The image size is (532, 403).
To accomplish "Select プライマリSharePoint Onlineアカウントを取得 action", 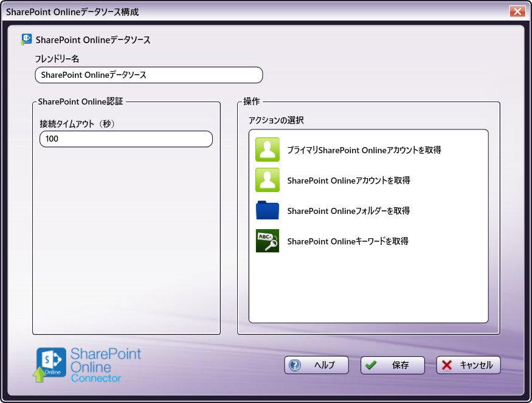I will pos(364,150).
